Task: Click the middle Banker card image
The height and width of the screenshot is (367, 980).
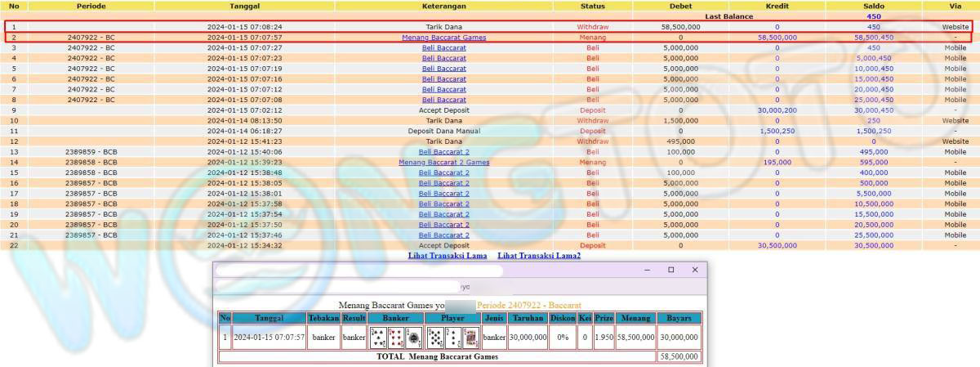Action: pos(395,336)
